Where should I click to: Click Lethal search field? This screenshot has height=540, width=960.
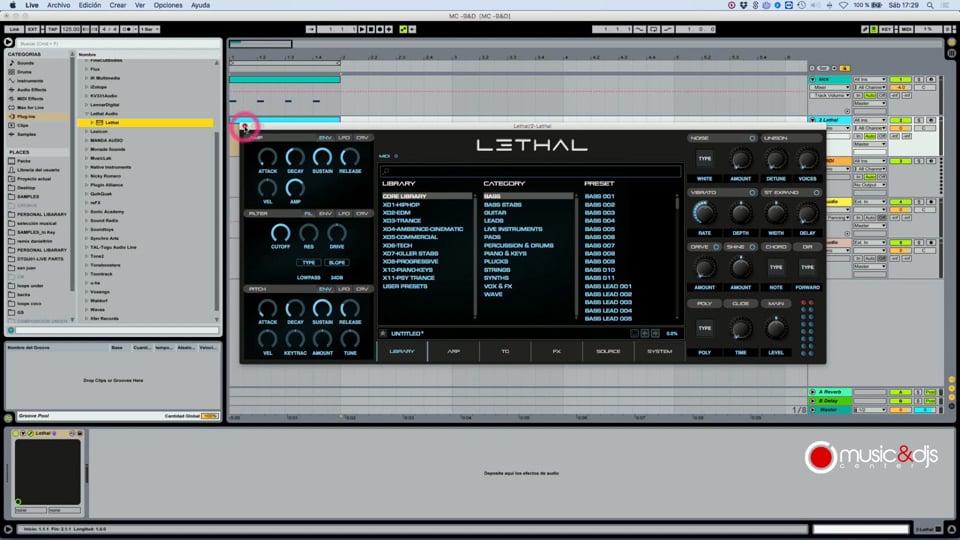click(x=530, y=171)
